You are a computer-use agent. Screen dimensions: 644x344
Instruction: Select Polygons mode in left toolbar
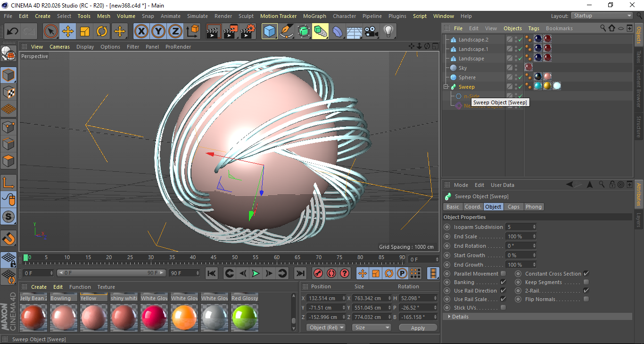[8, 161]
